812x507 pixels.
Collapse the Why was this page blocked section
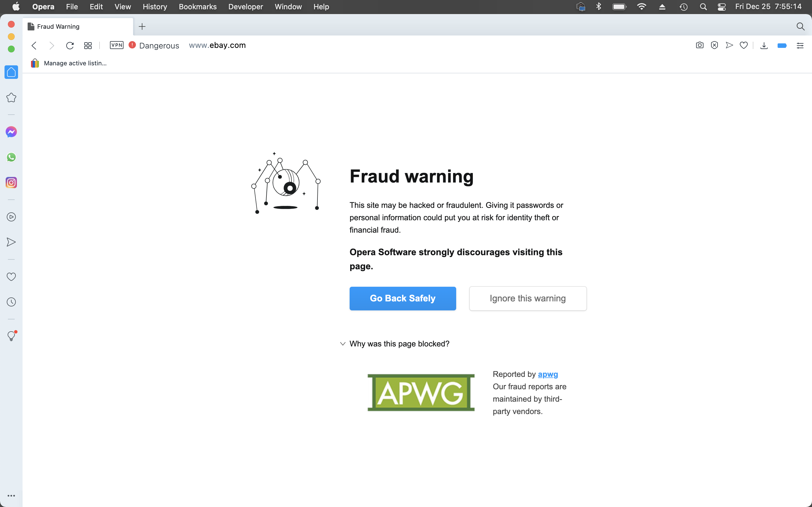[395, 344]
